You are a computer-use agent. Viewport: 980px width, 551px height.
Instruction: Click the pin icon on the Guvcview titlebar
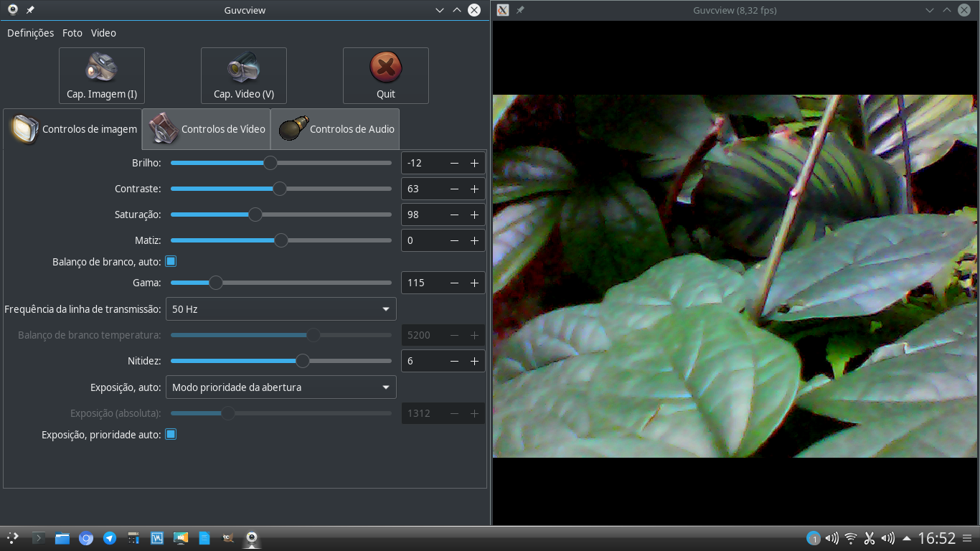pos(29,10)
